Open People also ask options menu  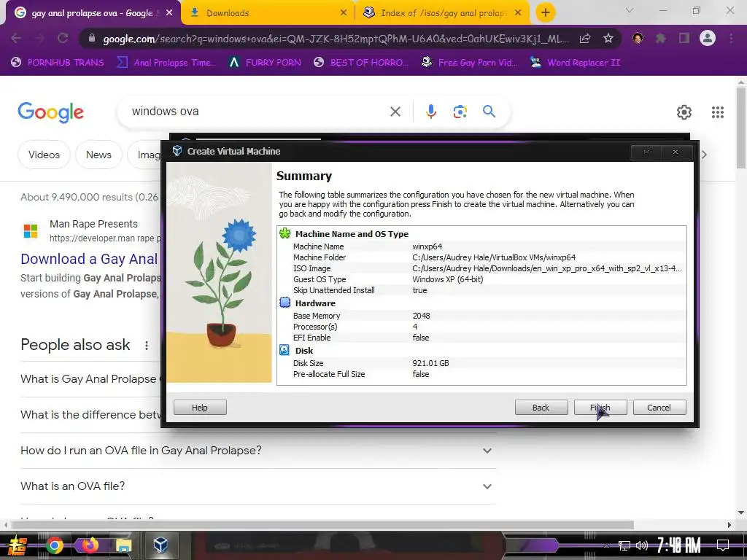146,345
